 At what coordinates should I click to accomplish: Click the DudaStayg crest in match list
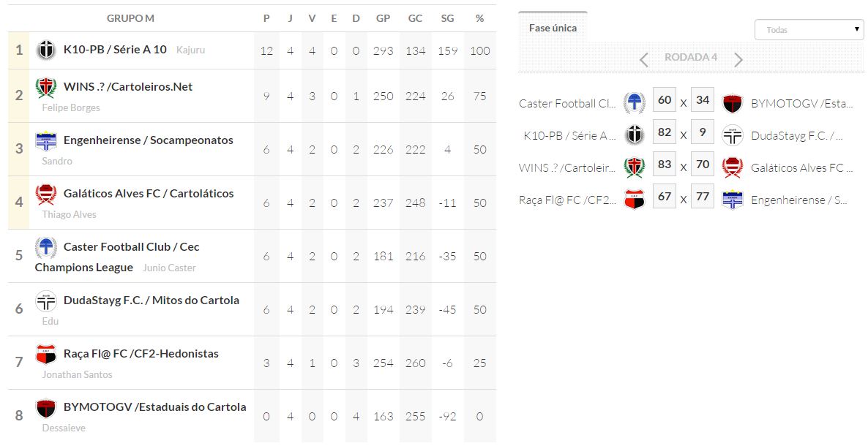click(733, 135)
